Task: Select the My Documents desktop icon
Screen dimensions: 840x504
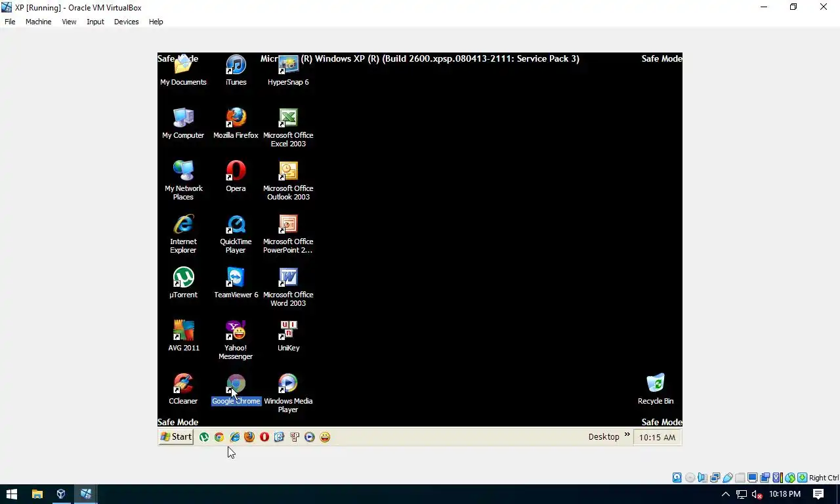Action: click(x=183, y=70)
